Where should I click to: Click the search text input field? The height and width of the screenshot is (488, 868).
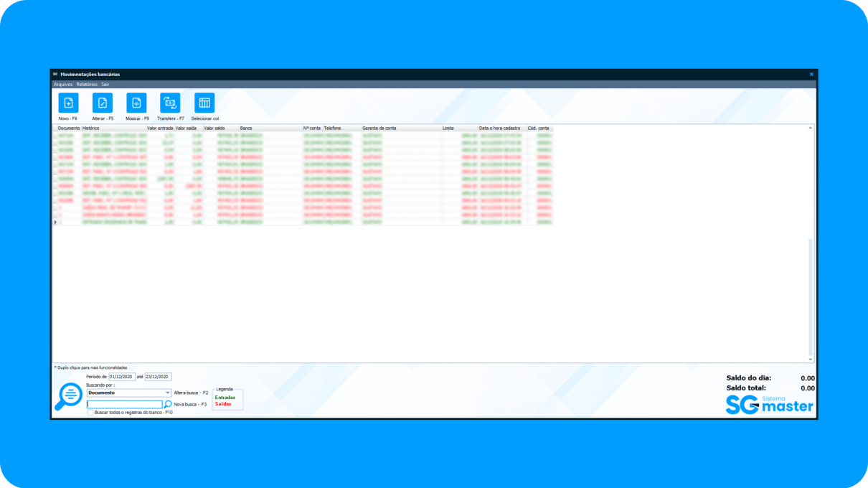[124, 404]
